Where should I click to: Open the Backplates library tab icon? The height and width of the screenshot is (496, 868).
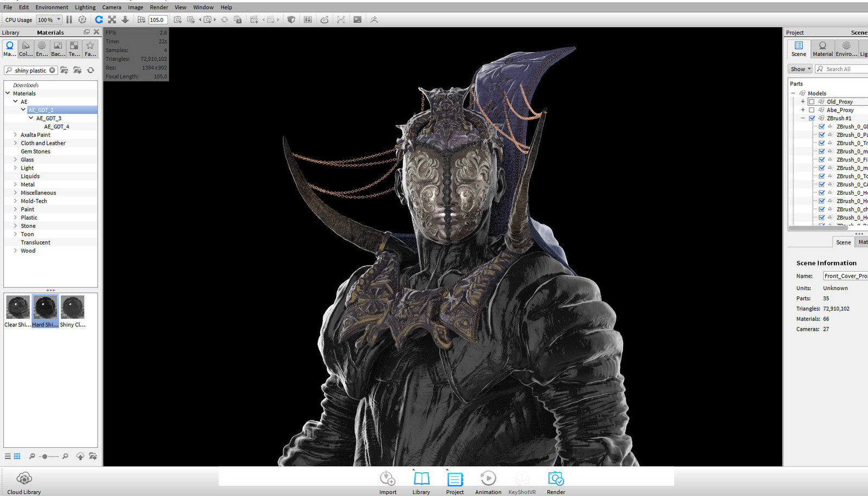point(58,49)
